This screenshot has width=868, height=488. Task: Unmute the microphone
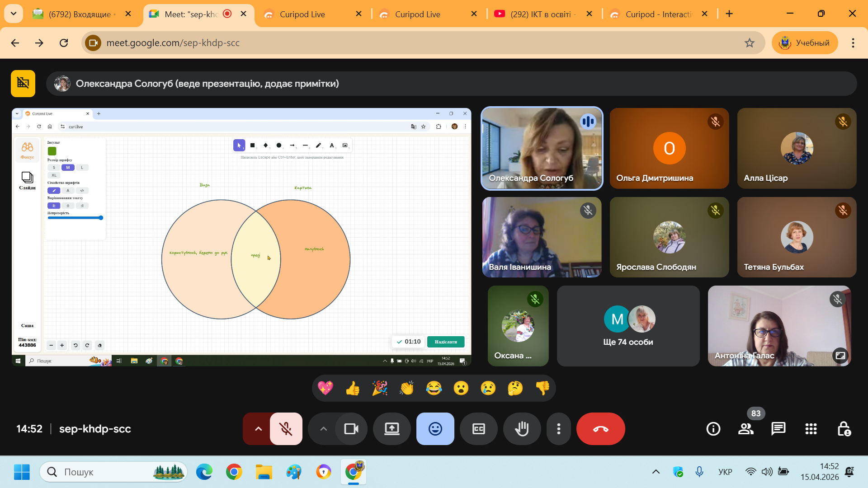[286, 429]
